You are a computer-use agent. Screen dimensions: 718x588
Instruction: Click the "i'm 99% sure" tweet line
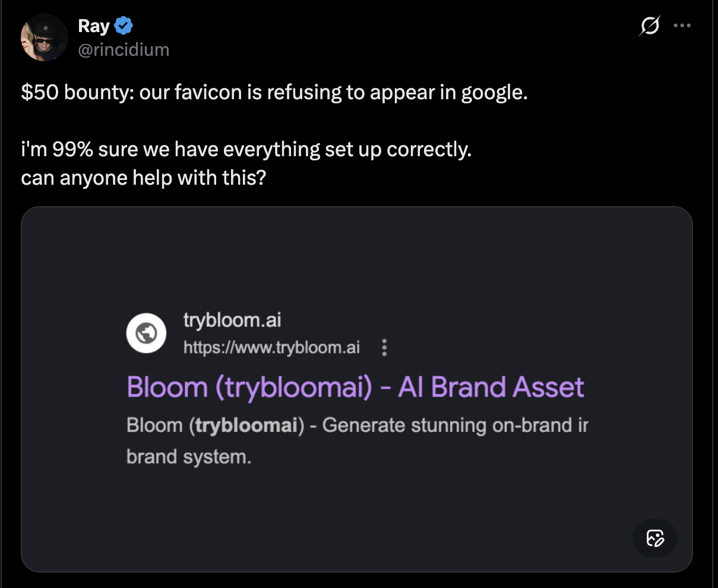click(x=246, y=150)
